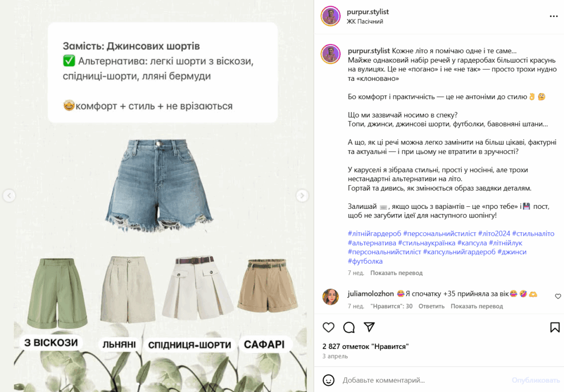The image size is (564, 392).
Task: Open the three-dot more options menu
Action: 554,16
